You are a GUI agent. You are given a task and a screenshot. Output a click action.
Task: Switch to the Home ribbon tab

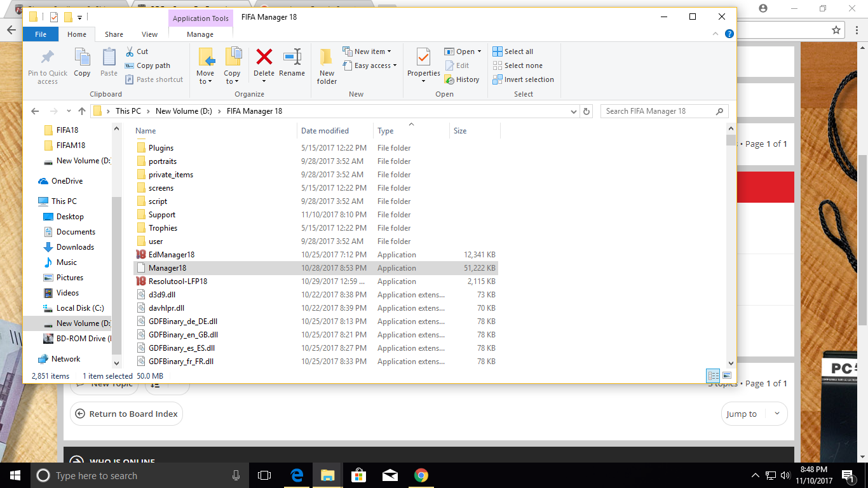click(77, 34)
